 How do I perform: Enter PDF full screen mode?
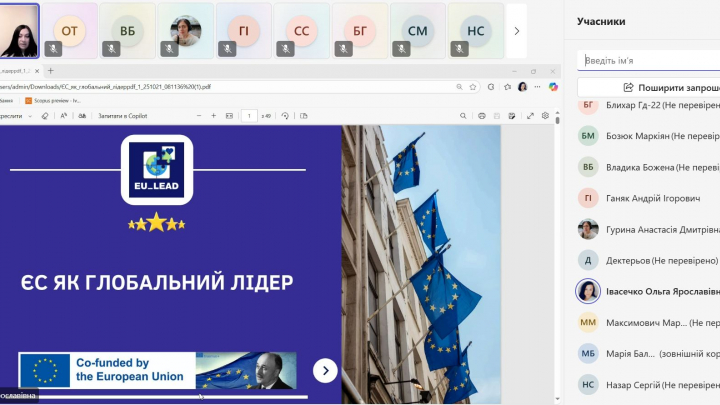coord(530,116)
